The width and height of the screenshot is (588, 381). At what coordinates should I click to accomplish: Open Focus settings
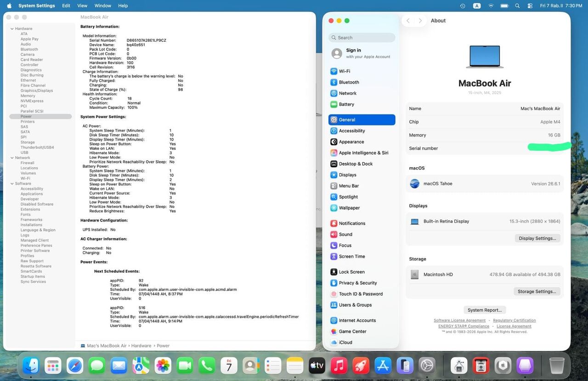[362, 245]
